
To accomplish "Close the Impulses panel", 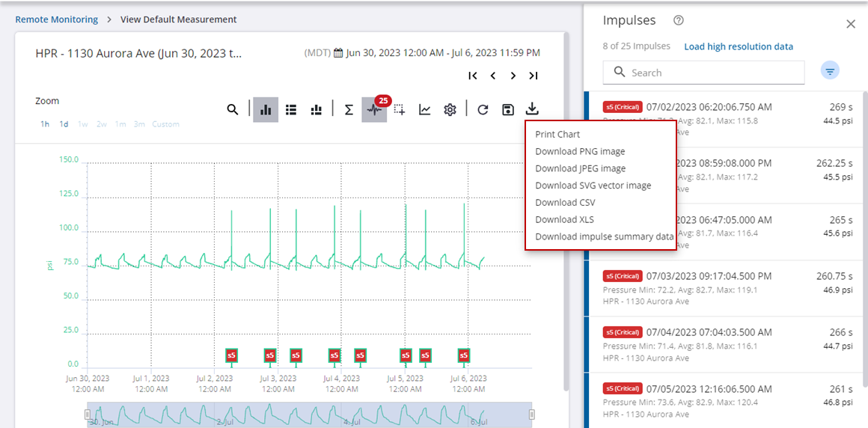I will (851, 24).
